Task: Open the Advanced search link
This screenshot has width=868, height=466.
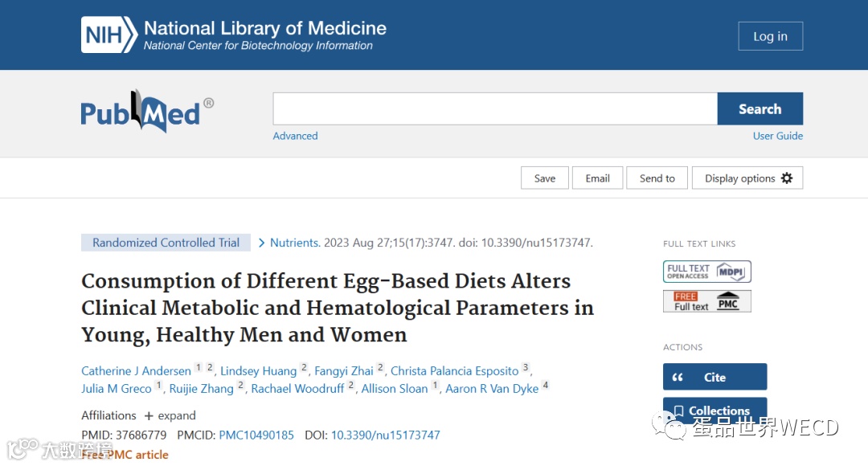Action: click(295, 136)
